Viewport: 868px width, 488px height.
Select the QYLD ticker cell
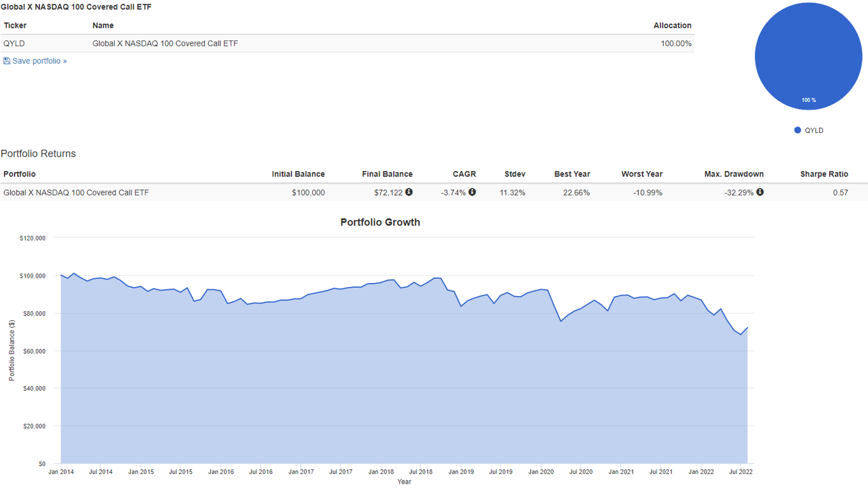coord(14,44)
